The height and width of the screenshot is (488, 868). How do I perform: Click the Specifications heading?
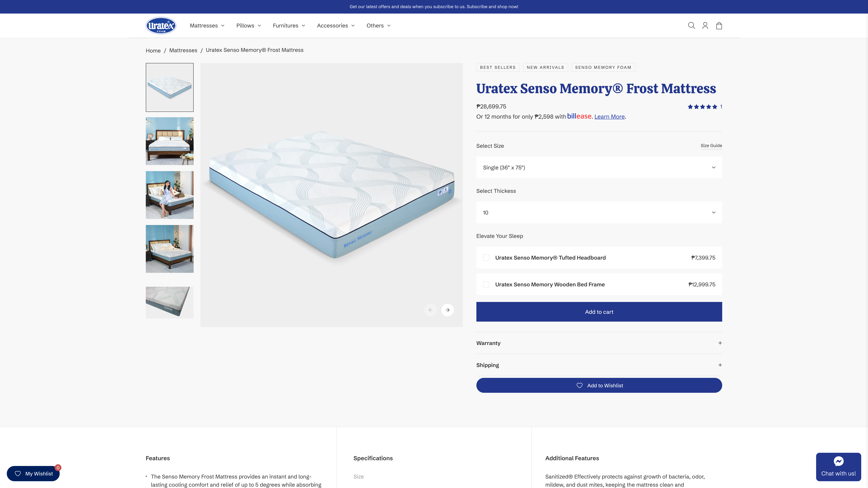click(x=373, y=458)
